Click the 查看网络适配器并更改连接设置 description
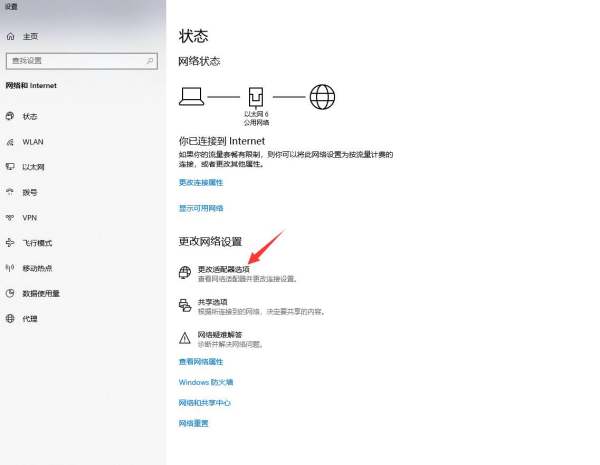 coord(247,279)
